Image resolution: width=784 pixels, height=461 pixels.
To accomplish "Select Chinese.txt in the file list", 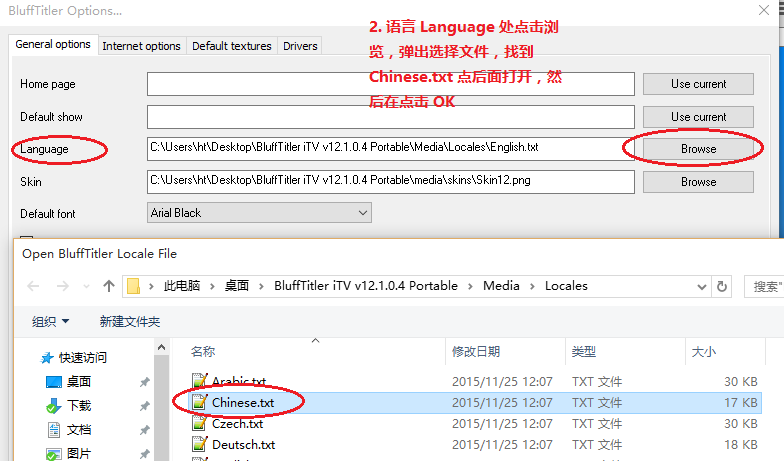I will click(243, 403).
